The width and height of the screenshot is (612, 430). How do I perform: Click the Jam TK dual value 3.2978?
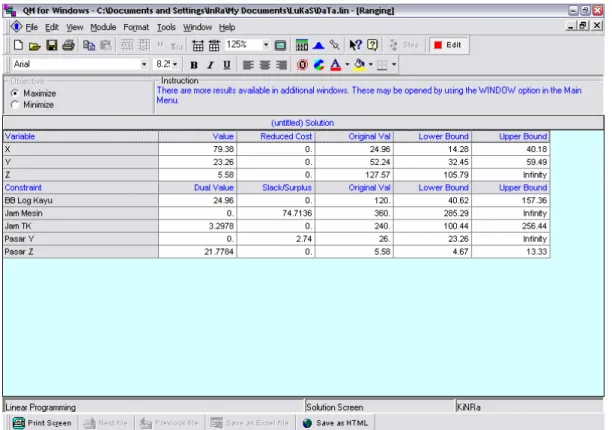pos(197,226)
